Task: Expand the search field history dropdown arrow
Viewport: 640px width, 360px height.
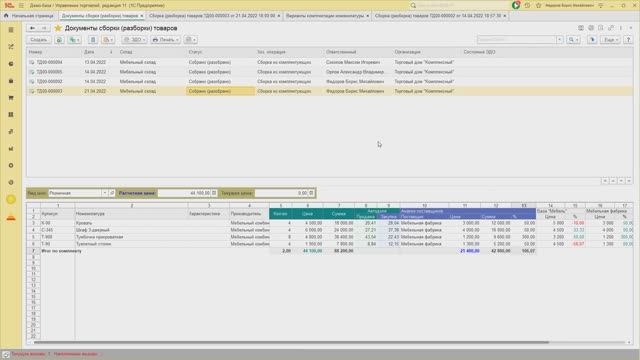Action: (560, 40)
